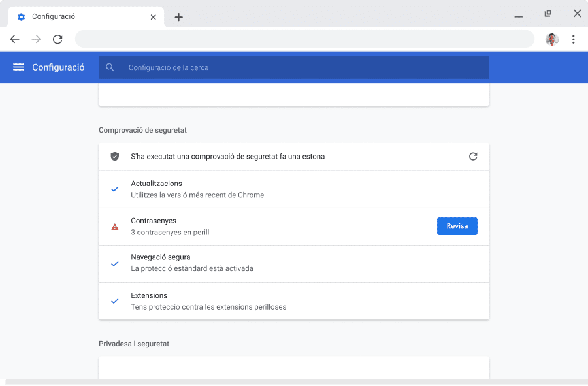The width and height of the screenshot is (588, 386).
Task: Click the red warning triangle next to Contrasenyes
Action: click(x=115, y=227)
